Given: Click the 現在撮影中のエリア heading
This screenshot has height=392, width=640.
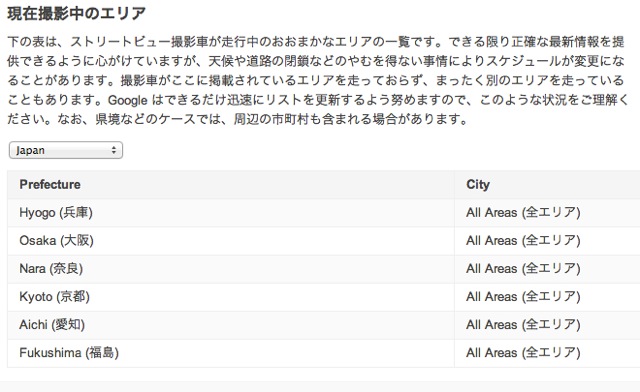Looking at the screenshot, I should tap(76, 13).
